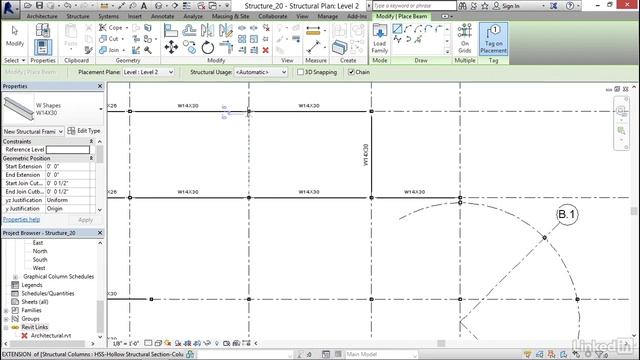Click the keyword search box
Image resolution: width=640 pixels, height=360 pixels.
(414, 6)
